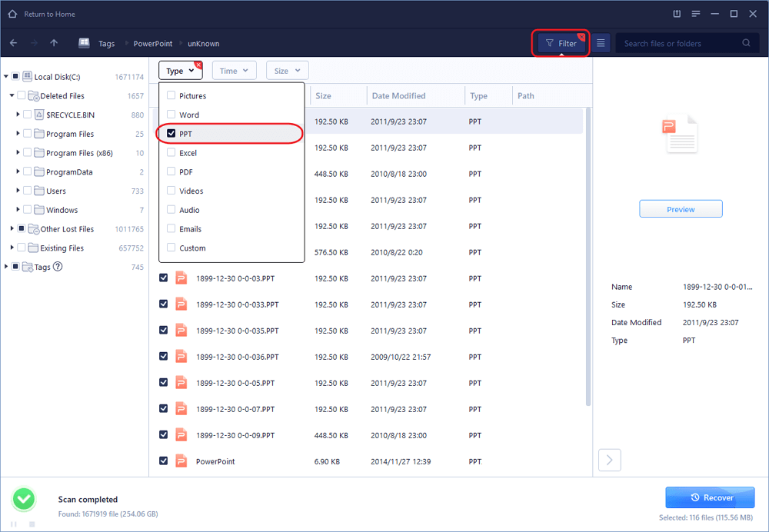Check the Program Files folder checkbox
The width and height of the screenshot is (769, 532).
(x=28, y=134)
